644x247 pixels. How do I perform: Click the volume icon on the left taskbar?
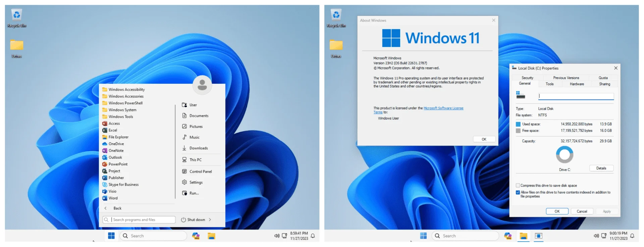[277, 236]
